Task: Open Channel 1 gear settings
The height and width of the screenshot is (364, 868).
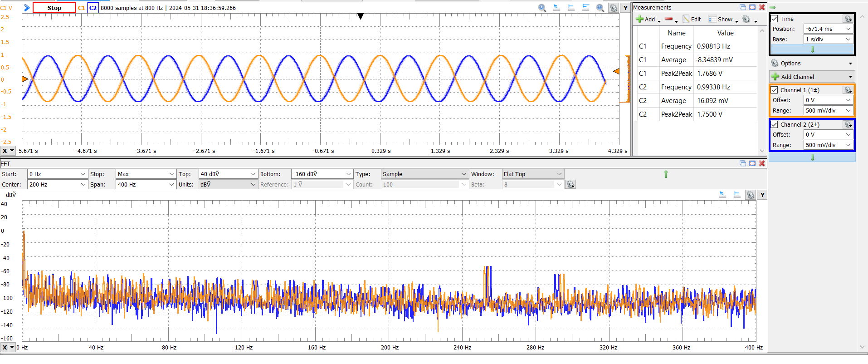Action: pyautogui.click(x=848, y=90)
